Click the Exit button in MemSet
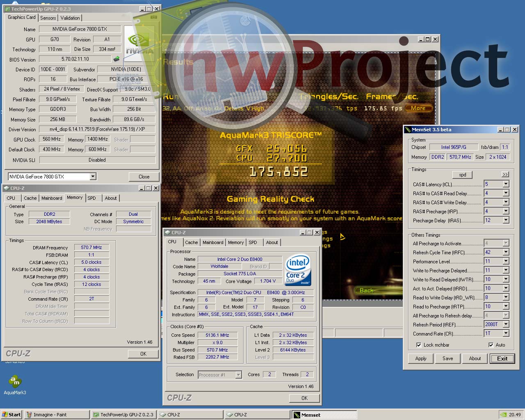This screenshot has width=525, height=420. click(502, 358)
